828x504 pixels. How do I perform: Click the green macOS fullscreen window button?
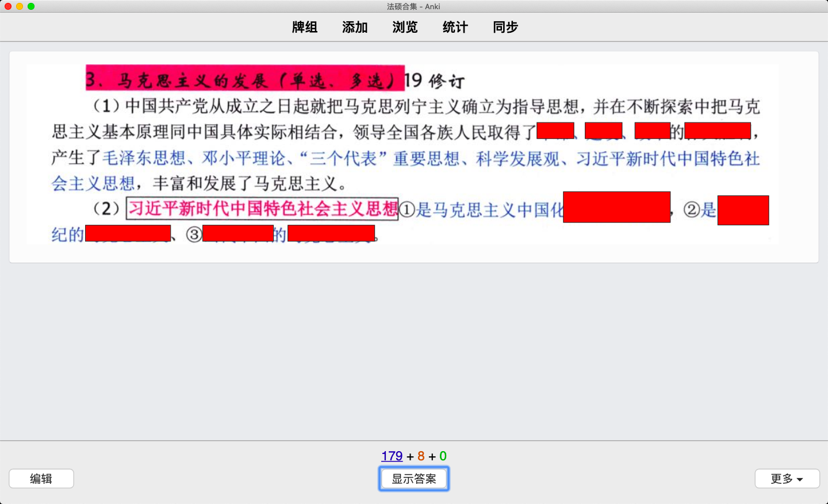(31, 6)
